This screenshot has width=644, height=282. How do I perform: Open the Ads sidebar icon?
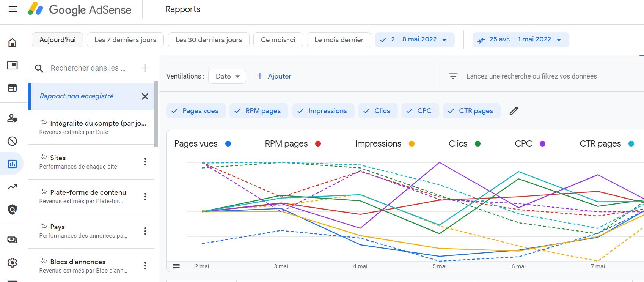[x=13, y=65]
